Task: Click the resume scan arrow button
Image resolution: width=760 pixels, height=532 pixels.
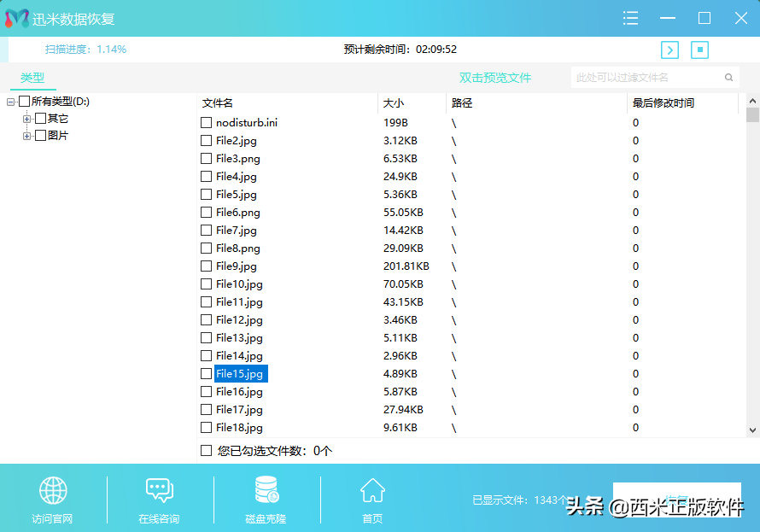Action: tap(669, 50)
